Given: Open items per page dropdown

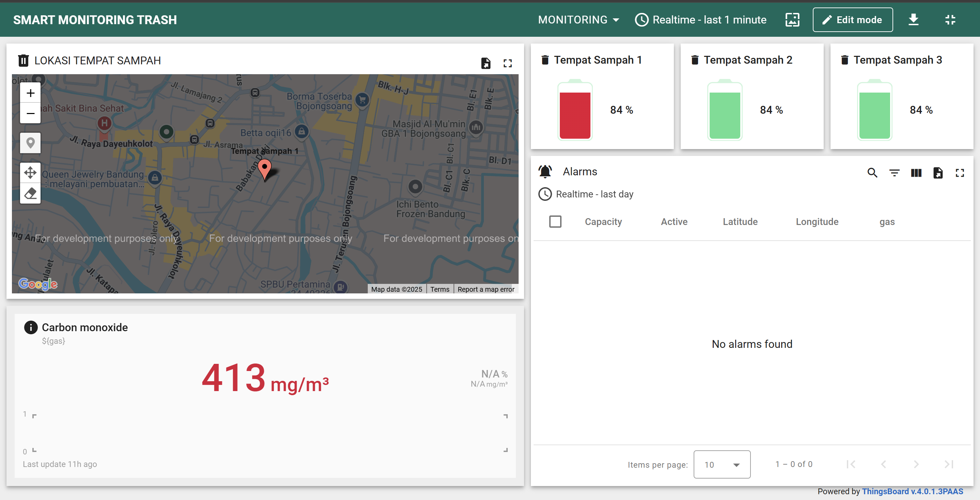Looking at the screenshot, I should [721, 464].
